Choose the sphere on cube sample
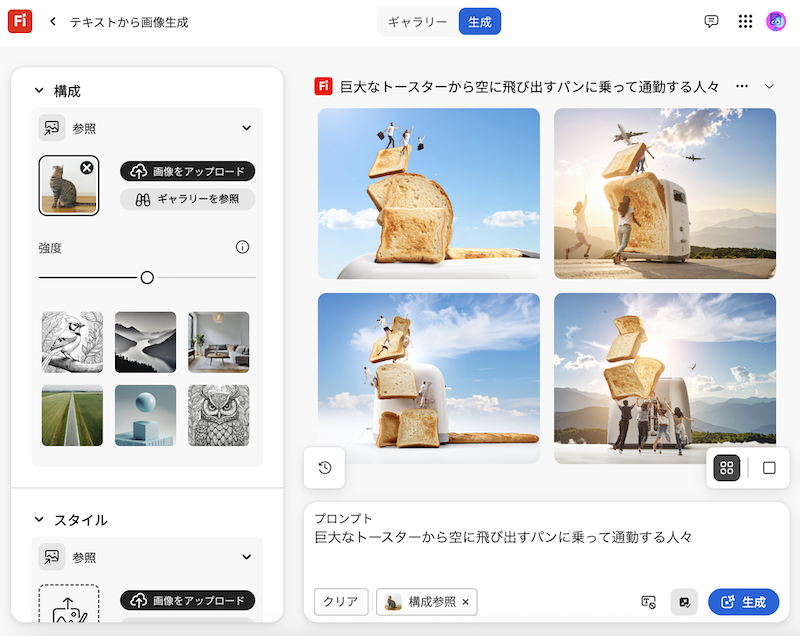The width and height of the screenshot is (800, 636). pyautogui.click(x=145, y=416)
